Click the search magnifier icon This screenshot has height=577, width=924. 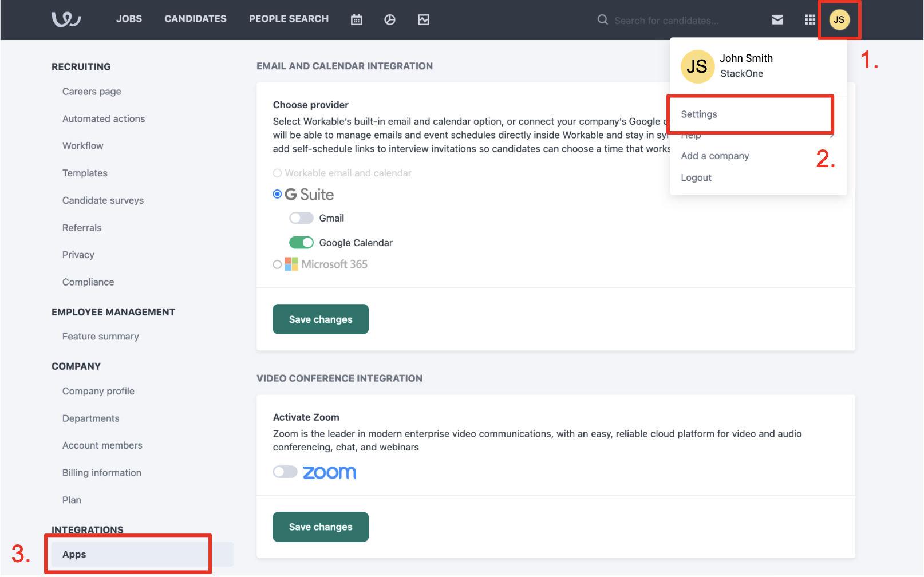click(x=603, y=20)
